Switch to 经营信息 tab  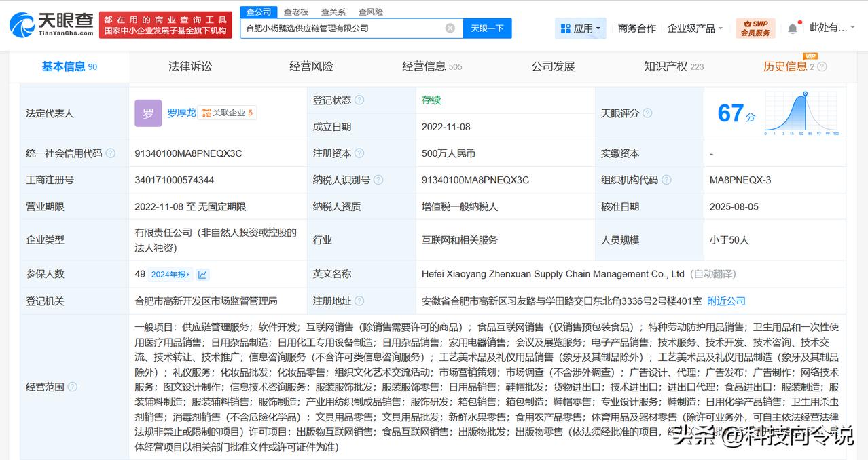(x=432, y=66)
